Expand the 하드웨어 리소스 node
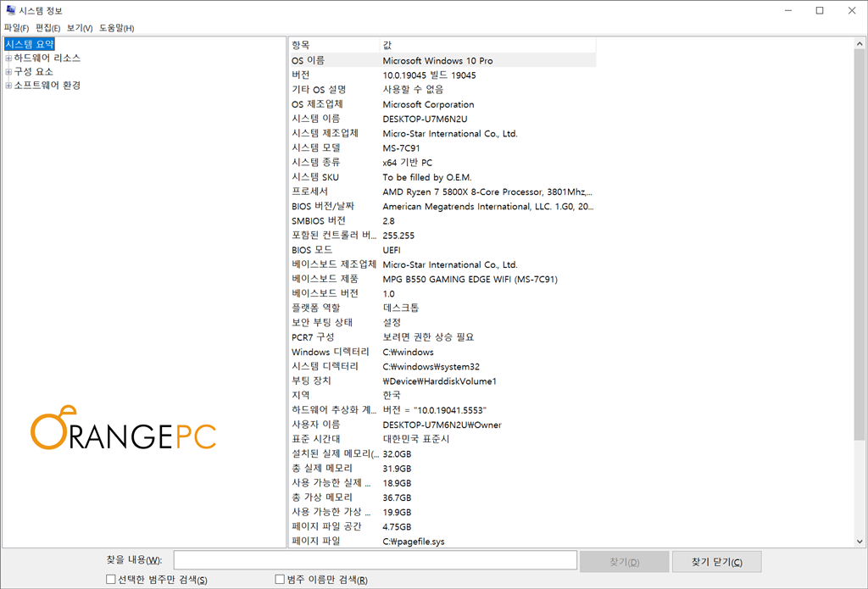 (8, 58)
